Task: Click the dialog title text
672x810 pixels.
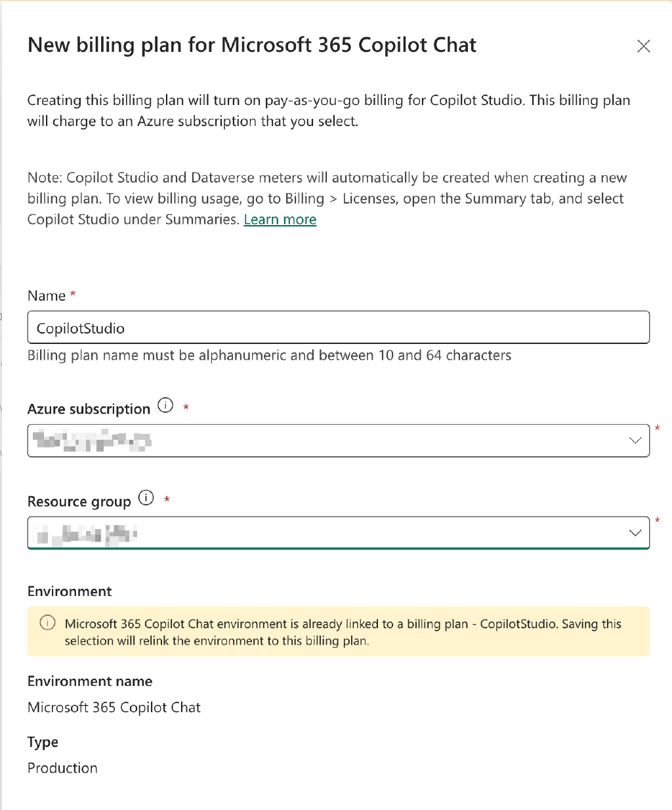Action: [251, 45]
